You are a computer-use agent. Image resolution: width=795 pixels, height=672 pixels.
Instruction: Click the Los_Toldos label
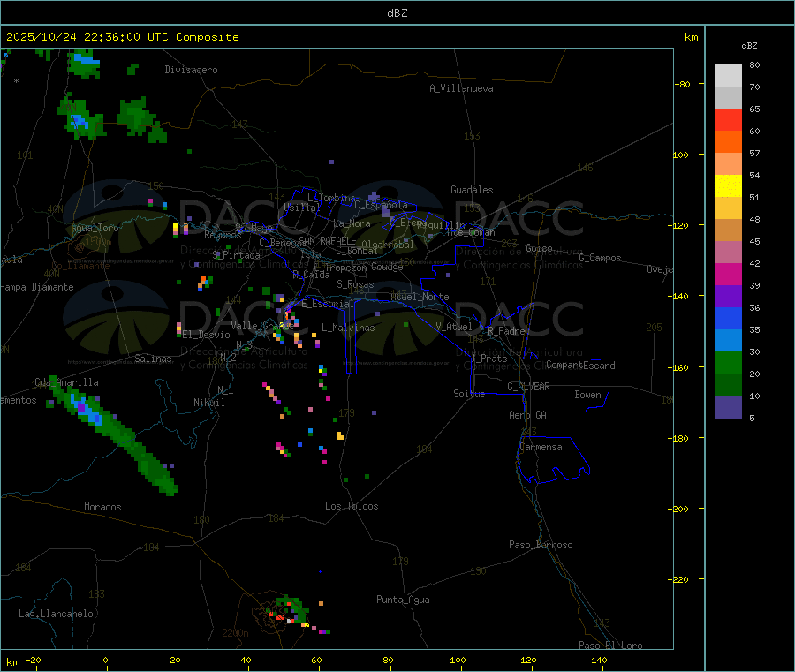[352, 506]
